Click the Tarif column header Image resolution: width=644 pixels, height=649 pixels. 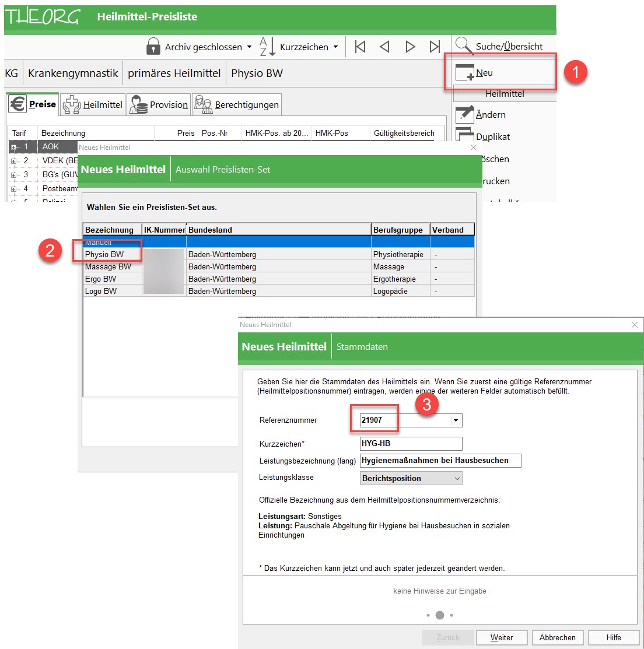(x=23, y=134)
